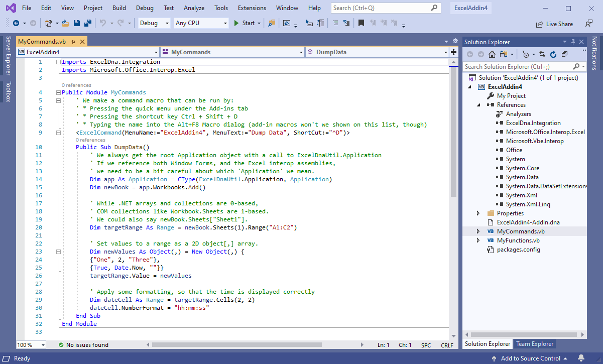Expand the Properties folder node
The image size is (603, 364).
pyautogui.click(x=478, y=213)
